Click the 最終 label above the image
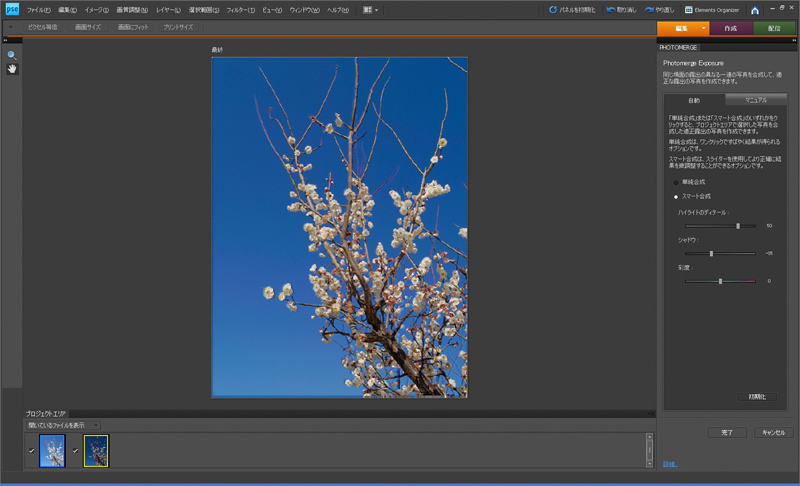 [217, 50]
